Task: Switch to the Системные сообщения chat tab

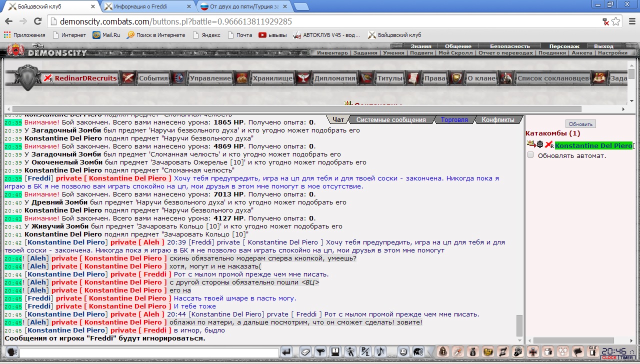Action: 391,119
